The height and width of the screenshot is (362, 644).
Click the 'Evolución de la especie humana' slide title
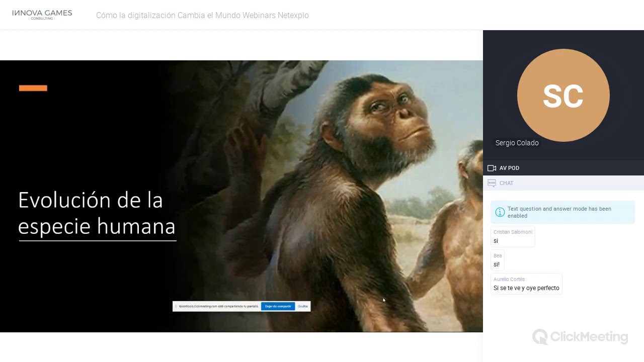pyautogui.click(x=97, y=213)
